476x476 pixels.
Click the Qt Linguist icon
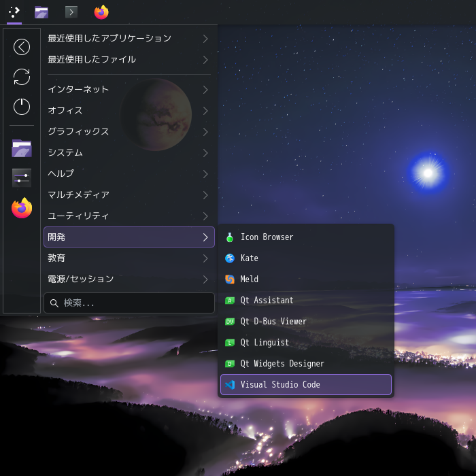pyautogui.click(x=230, y=343)
